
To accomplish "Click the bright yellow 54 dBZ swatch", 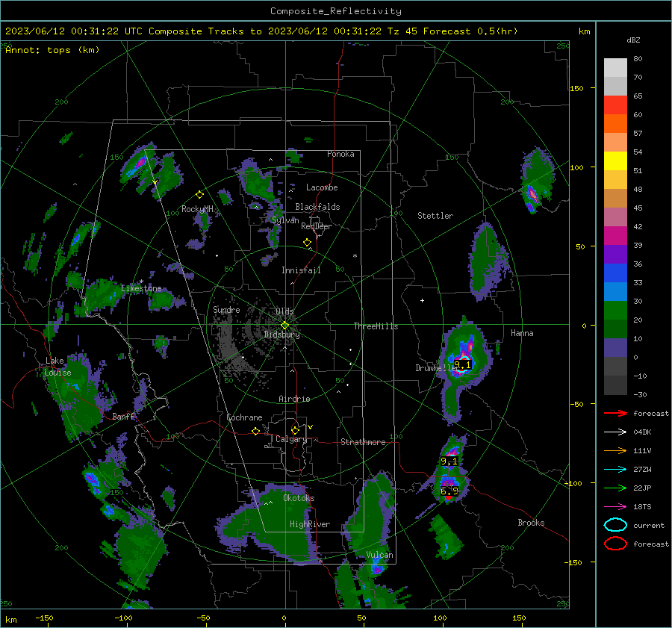I will tap(615, 161).
